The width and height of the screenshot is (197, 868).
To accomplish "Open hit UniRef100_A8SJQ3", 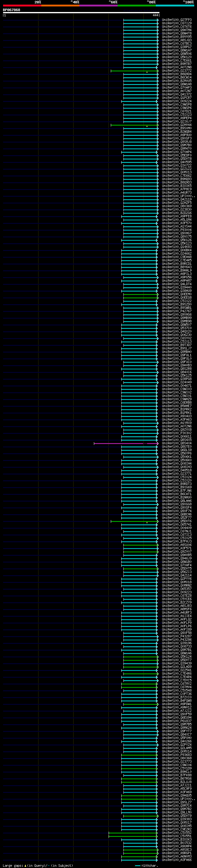I will tap(176, 40).
